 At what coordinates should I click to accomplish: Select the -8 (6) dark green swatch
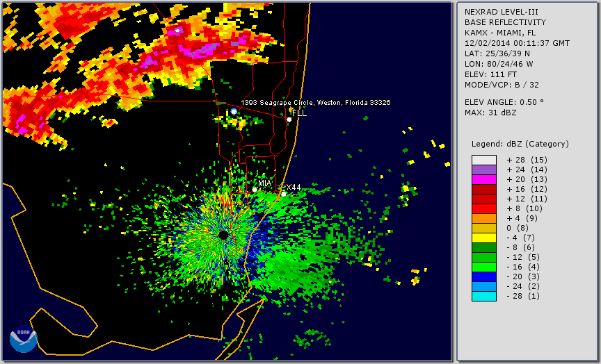pyautogui.click(x=484, y=247)
